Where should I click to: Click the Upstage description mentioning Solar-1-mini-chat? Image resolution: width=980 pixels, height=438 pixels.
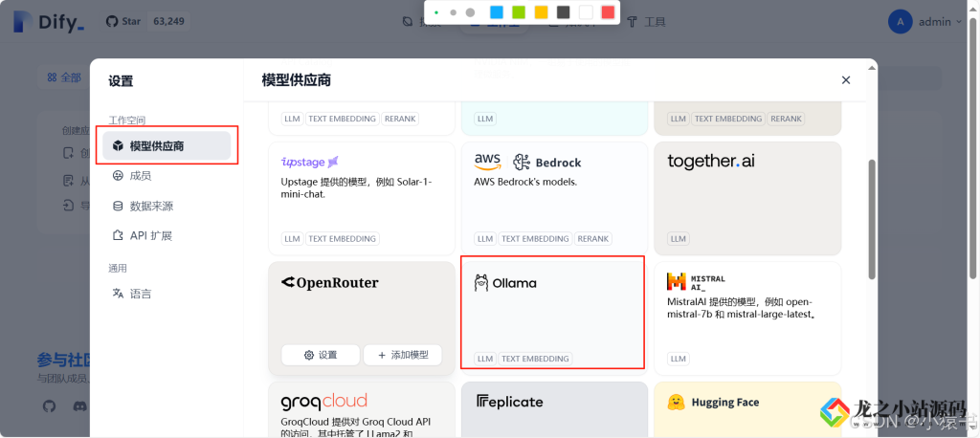coord(356,187)
